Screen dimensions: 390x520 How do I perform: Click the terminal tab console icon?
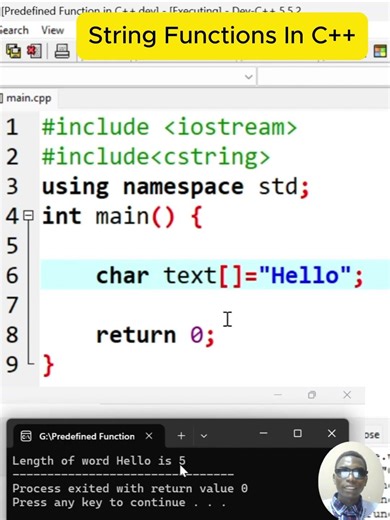pyautogui.click(x=26, y=436)
